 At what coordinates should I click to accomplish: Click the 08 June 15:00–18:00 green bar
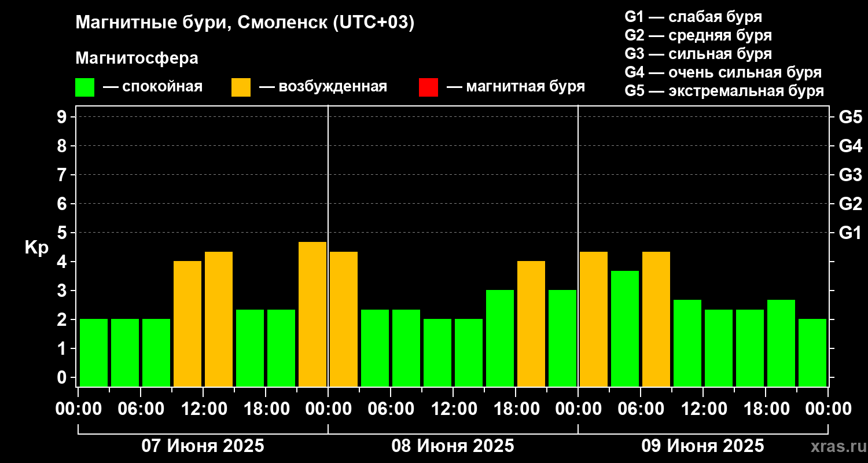500,338
